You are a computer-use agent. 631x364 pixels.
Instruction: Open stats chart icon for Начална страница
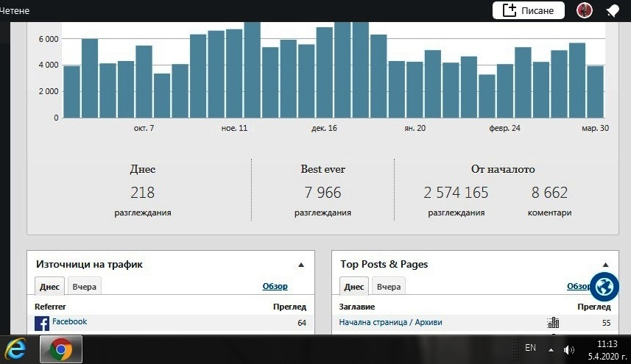553,323
